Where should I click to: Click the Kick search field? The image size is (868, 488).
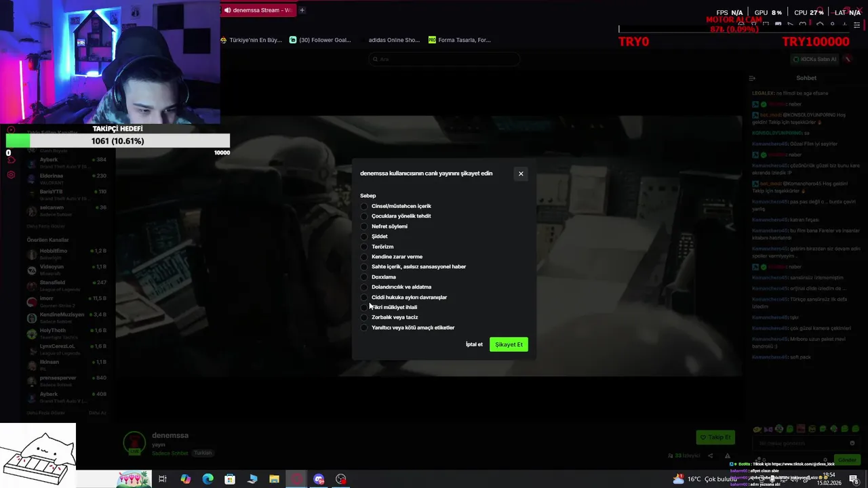point(444,59)
